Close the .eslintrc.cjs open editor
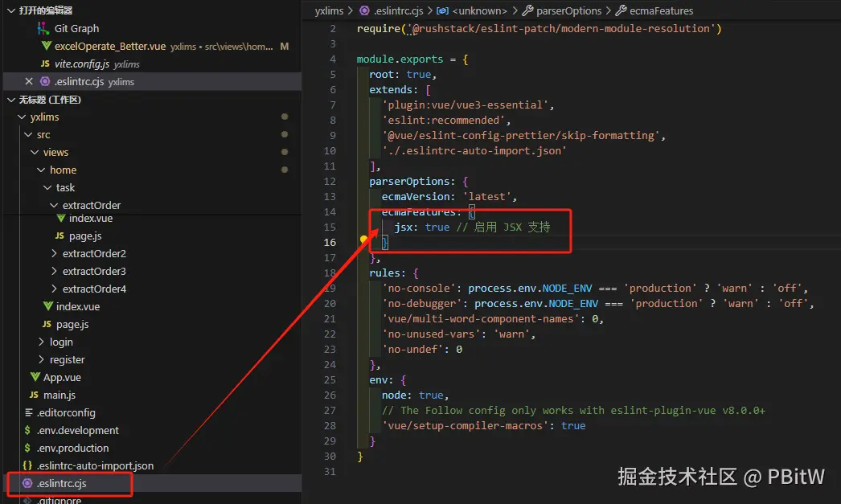Screen dimensions: 841x504 point(29,81)
